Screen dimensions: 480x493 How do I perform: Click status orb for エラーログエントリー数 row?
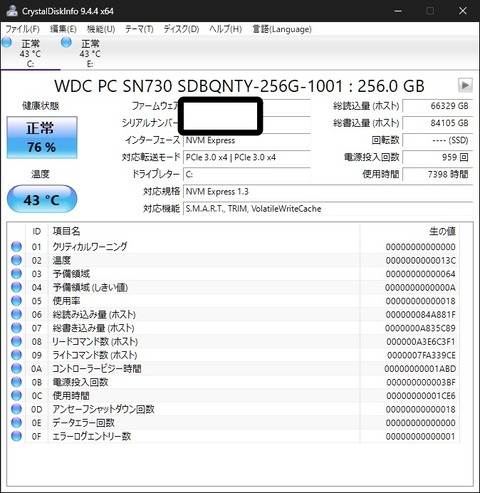coord(16,436)
